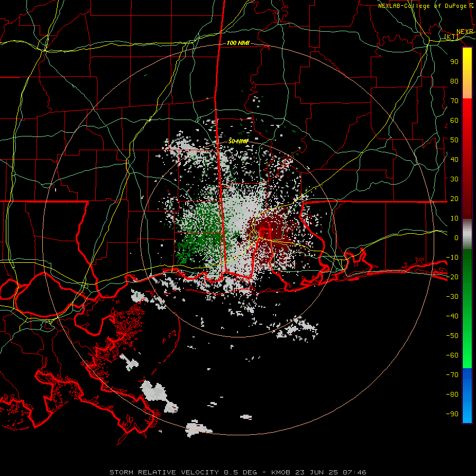Click the 90 value on the velocity scale
This screenshot has width=476, height=476.
click(454, 62)
